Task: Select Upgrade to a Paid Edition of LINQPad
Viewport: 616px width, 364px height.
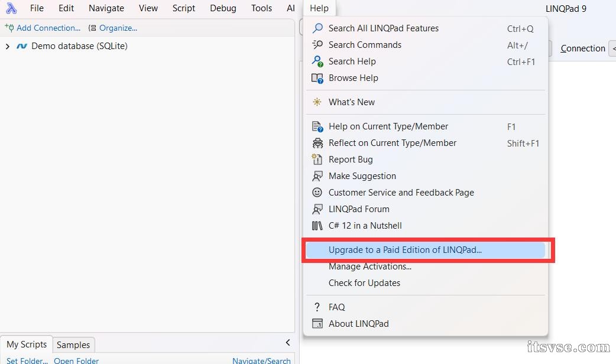Action: pyautogui.click(x=405, y=250)
